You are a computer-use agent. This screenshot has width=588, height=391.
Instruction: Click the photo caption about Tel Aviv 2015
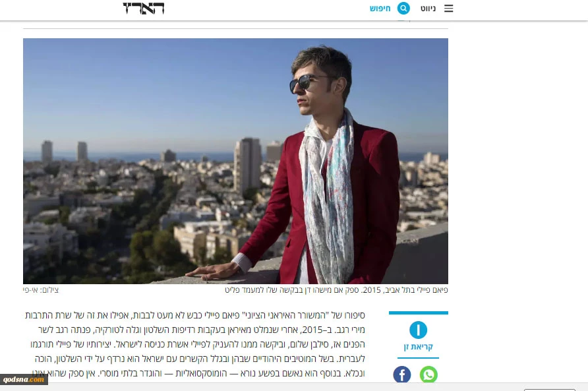tap(336, 290)
